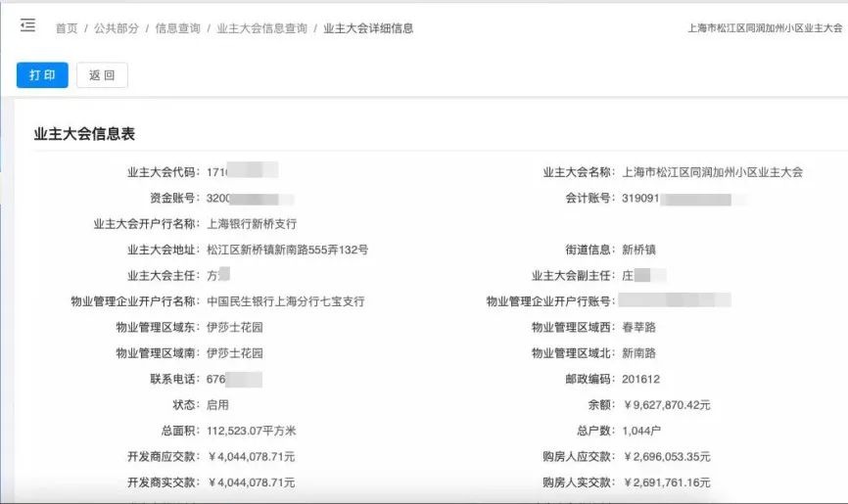This screenshot has width=848, height=504.
Task: Select 业主大会详细信息 breadcrumb item
Action: (368, 28)
